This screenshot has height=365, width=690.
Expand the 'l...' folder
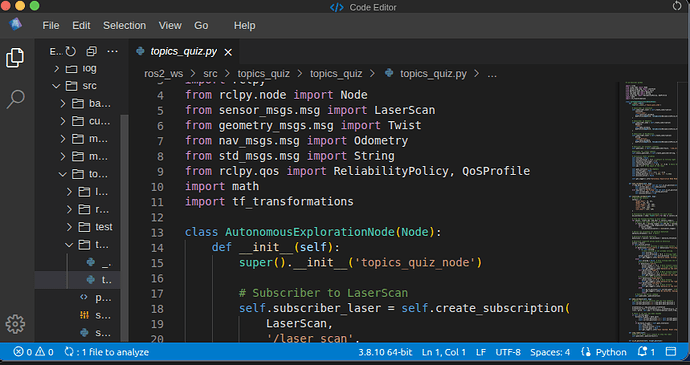70,192
